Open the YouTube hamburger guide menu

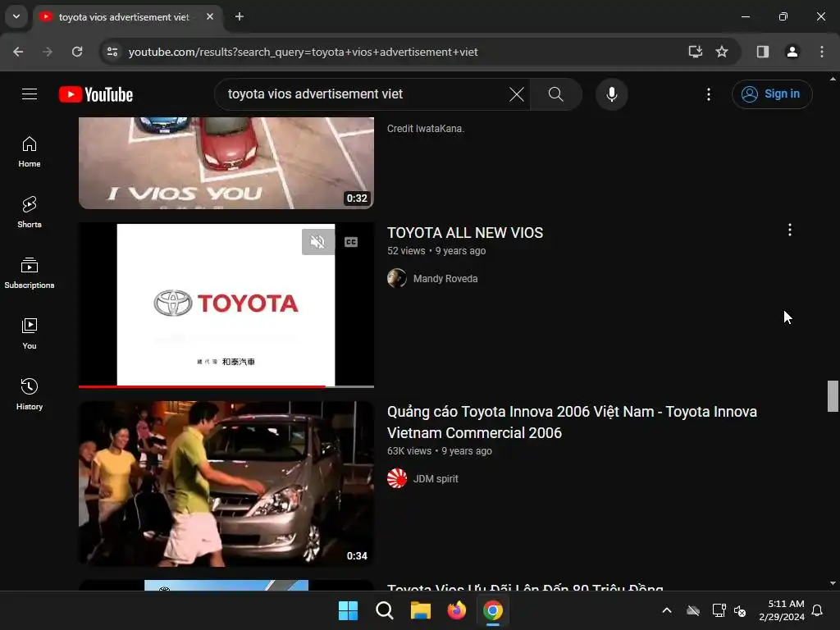[x=30, y=94]
